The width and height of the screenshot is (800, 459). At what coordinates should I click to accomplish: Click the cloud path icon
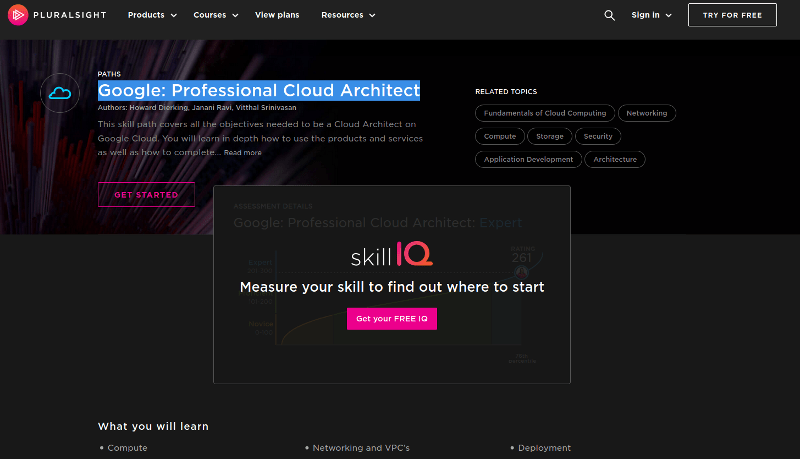pos(60,93)
